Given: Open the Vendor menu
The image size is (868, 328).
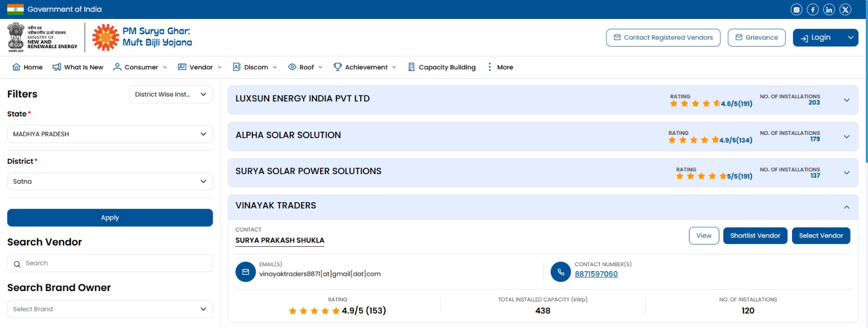Looking at the screenshot, I should click(200, 67).
